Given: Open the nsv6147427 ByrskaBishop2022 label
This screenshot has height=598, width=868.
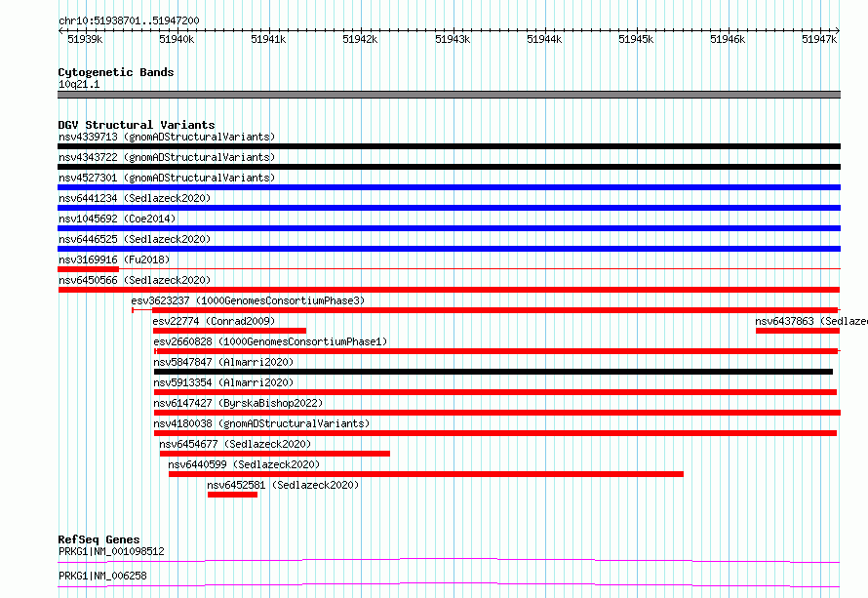Looking at the screenshot, I should coord(238,403).
